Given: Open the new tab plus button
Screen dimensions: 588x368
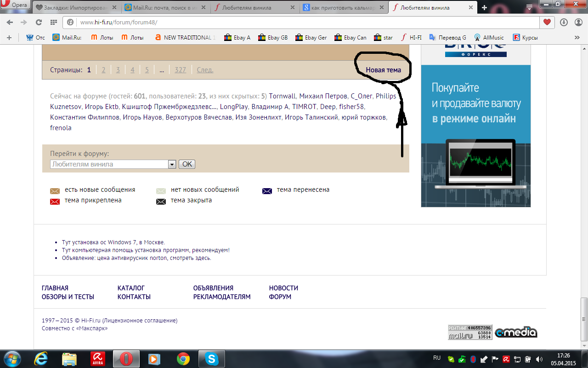Looking at the screenshot, I should (484, 8).
